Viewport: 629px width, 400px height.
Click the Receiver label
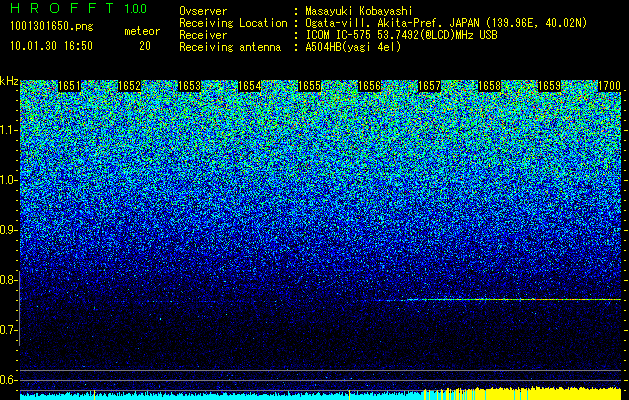pos(203,35)
